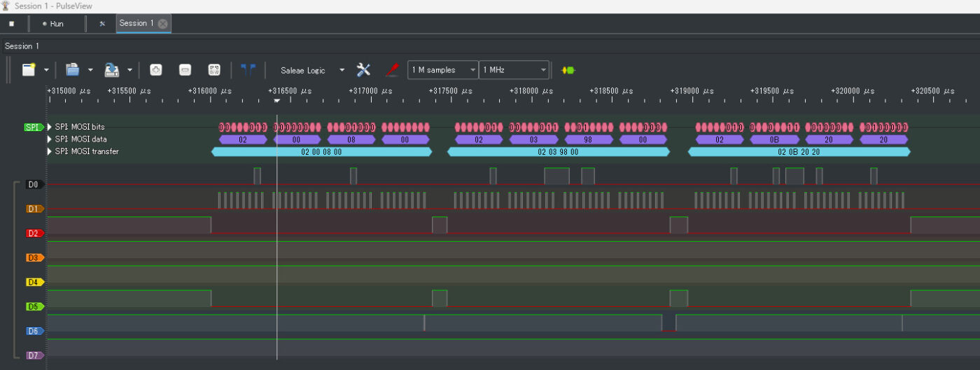Select the D7 channel label

tap(34, 355)
